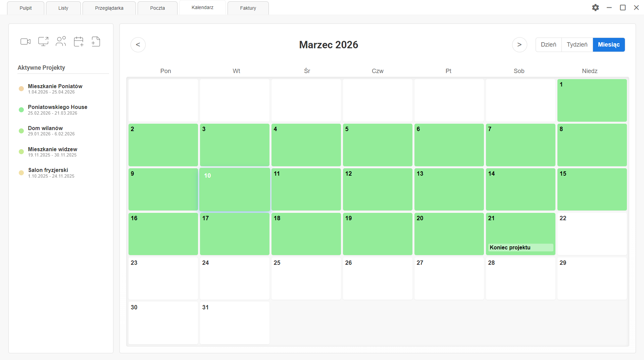Select the Miesiąc view button
Image resolution: width=644 pixels, height=360 pixels.
[x=608, y=45]
